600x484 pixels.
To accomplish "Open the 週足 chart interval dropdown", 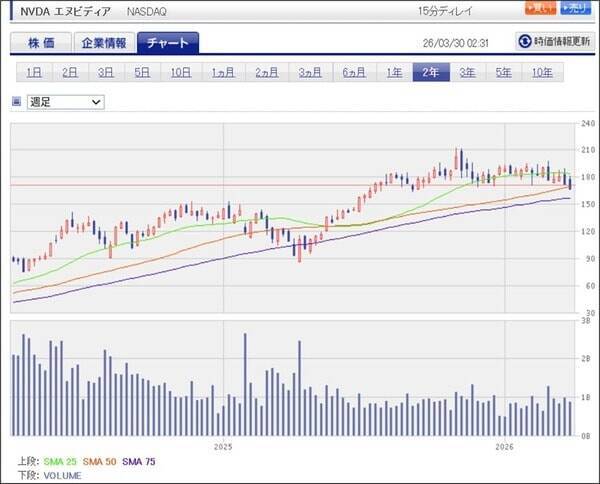I will point(65,101).
